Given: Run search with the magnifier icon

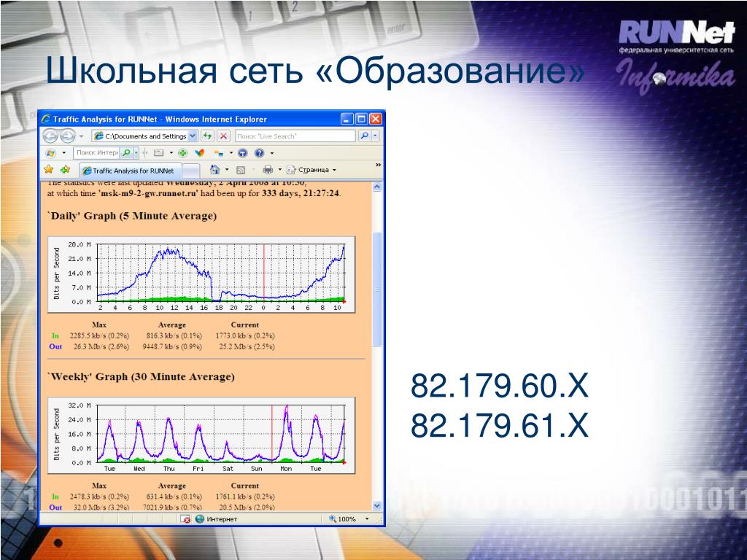Looking at the screenshot, I should (364, 136).
